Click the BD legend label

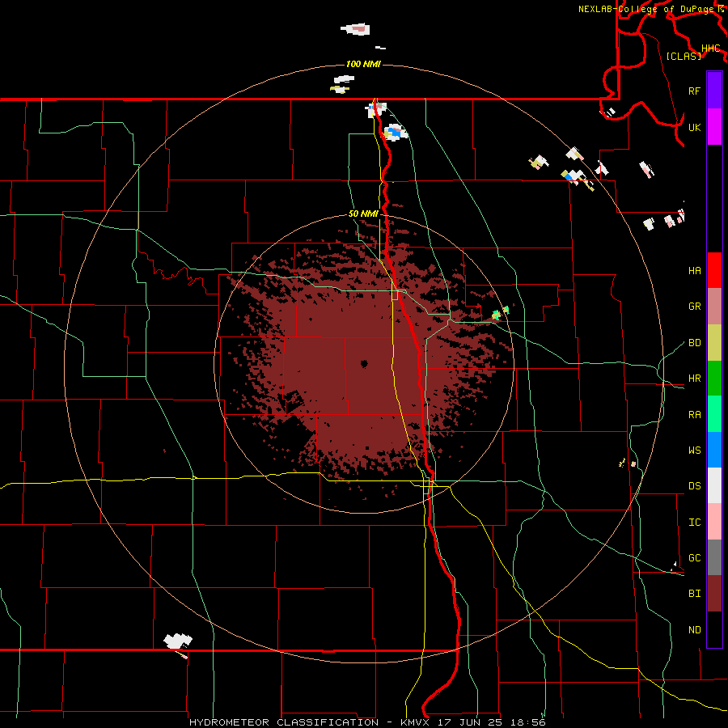(x=695, y=343)
